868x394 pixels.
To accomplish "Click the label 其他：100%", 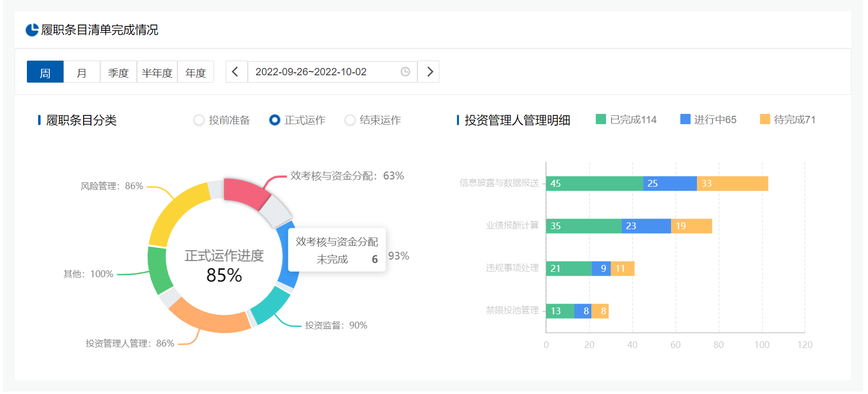I will pos(88,274).
